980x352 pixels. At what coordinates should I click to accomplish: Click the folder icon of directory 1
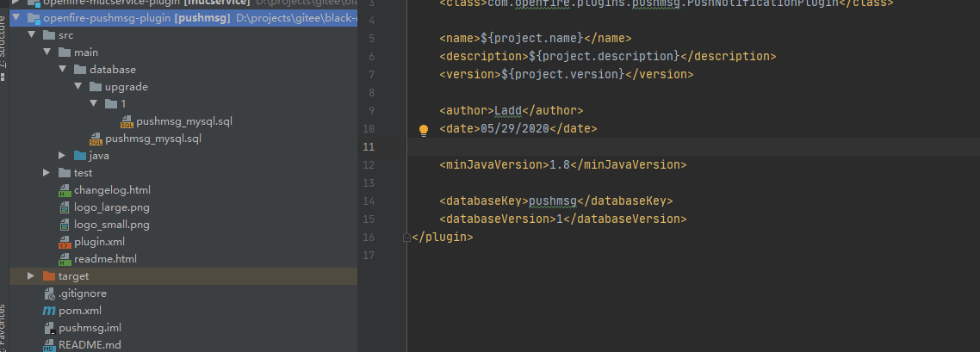(111, 103)
